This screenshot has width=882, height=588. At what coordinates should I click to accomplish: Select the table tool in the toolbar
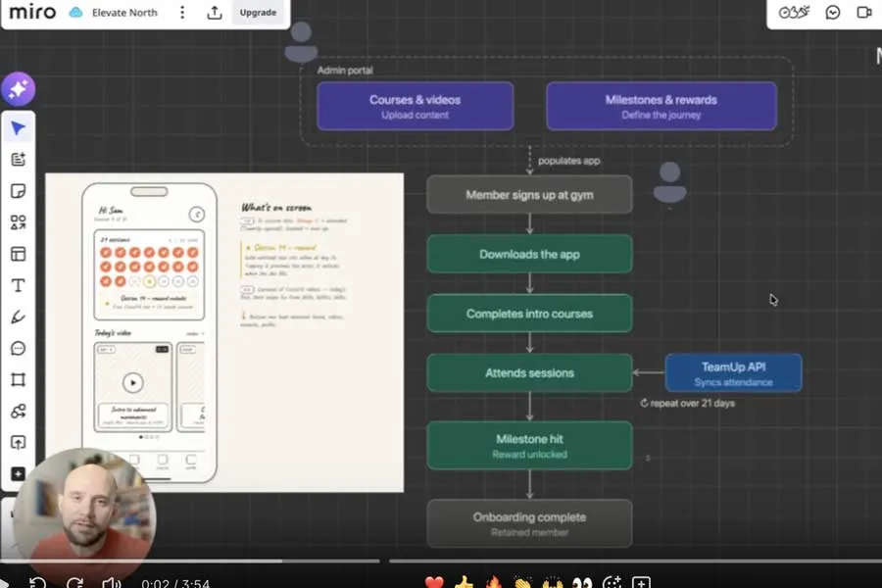[18, 254]
